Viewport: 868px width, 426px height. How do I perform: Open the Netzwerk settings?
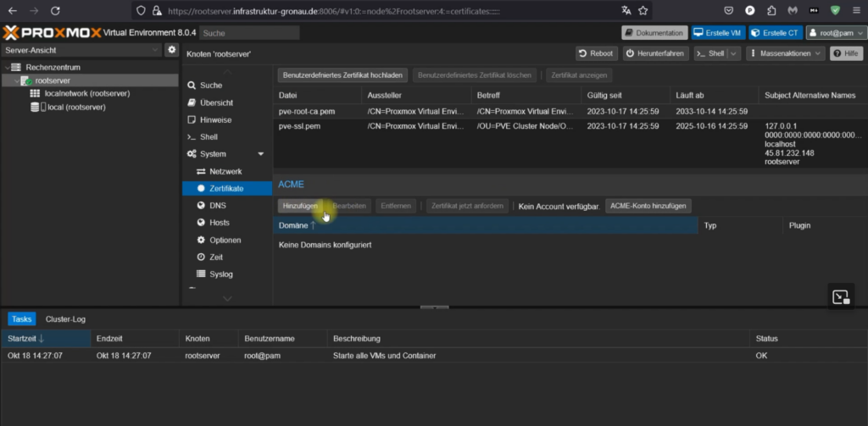click(x=225, y=171)
